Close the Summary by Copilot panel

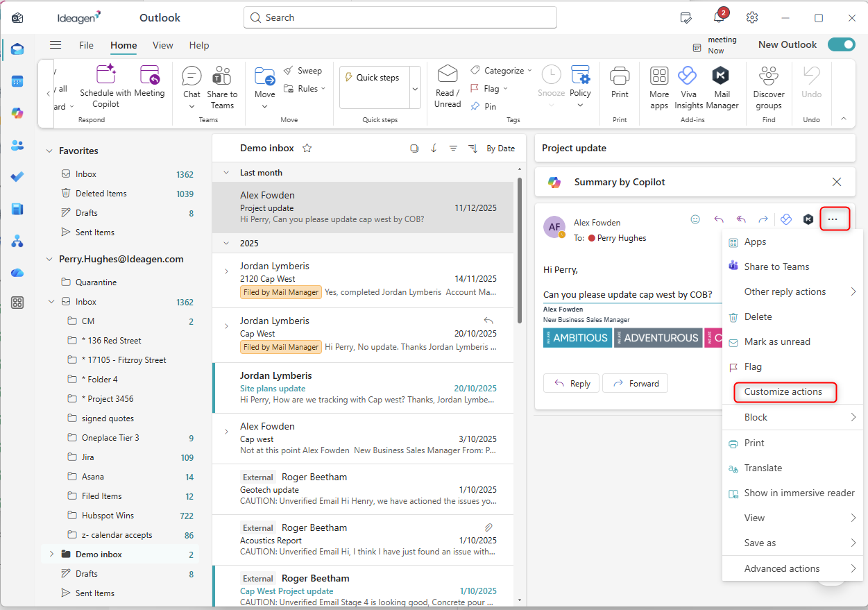point(836,182)
